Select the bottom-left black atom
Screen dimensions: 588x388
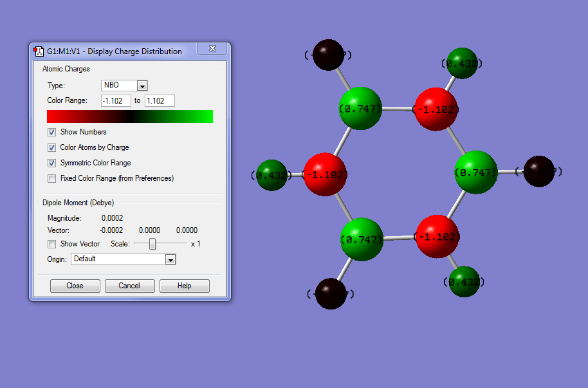click(x=331, y=294)
